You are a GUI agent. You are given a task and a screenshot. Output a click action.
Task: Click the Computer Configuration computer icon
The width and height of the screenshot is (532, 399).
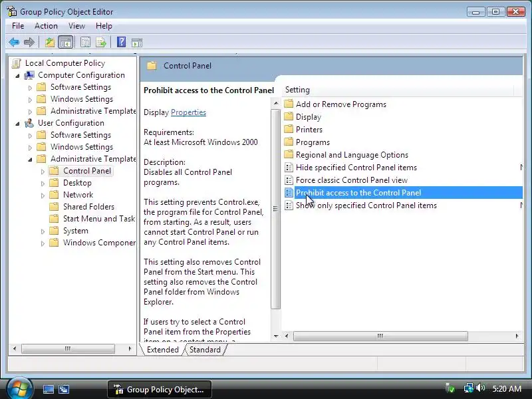point(29,75)
